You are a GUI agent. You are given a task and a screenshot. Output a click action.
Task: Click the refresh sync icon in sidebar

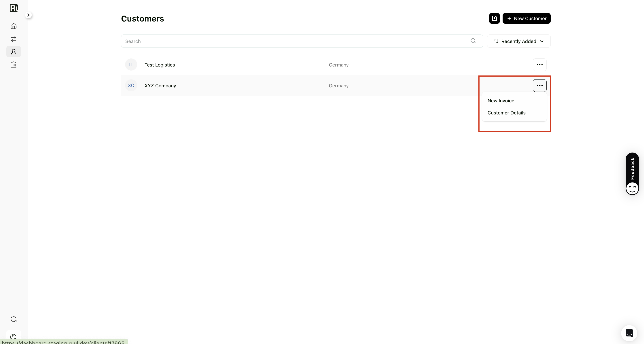(x=13, y=319)
